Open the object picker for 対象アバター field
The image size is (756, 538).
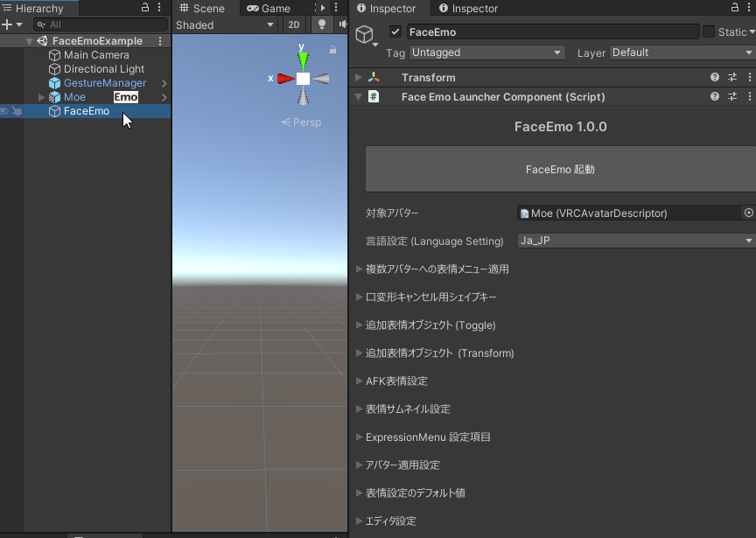(748, 213)
